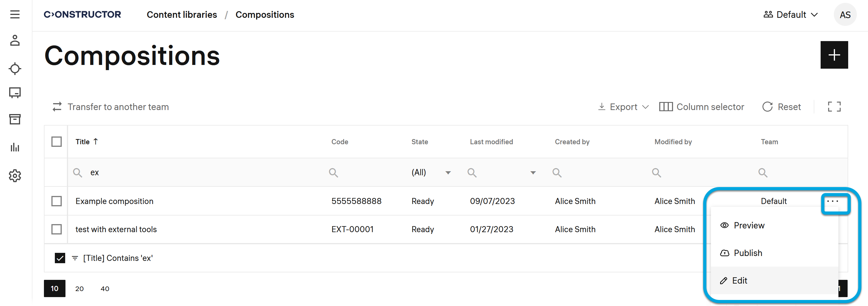Click the plus button to add composition
This screenshot has width=868, height=306.
[834, 55]
